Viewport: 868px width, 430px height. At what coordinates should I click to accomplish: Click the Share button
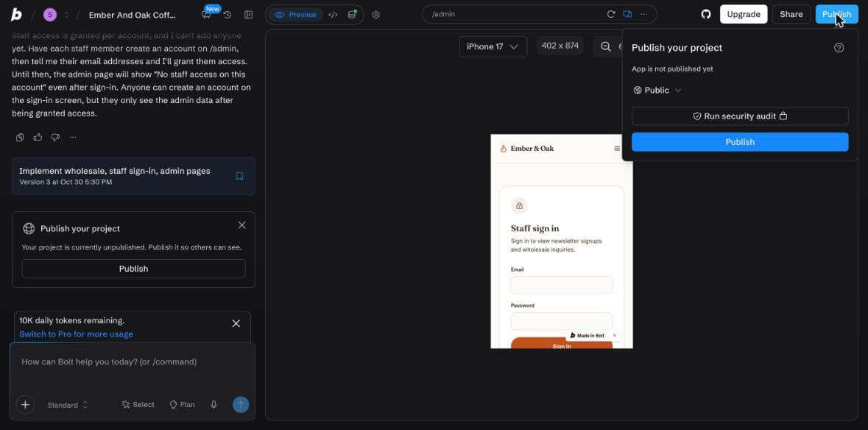pyautogui.click(x=791, y=15)
